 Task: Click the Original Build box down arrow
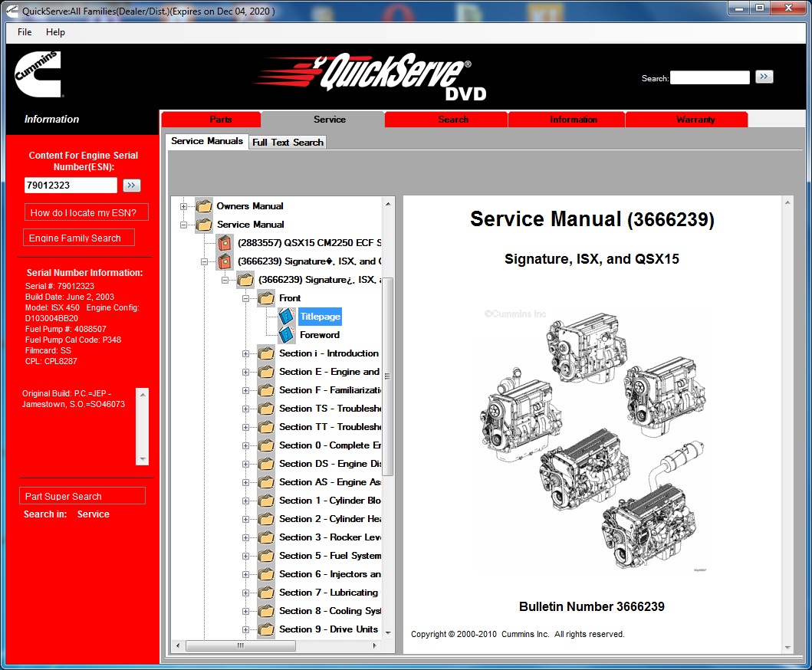tap(143, 459)
